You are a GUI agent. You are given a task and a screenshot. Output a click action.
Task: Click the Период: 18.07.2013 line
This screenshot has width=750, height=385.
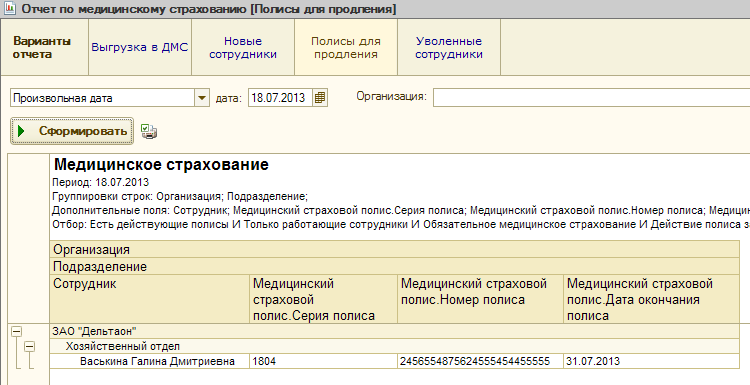point(100,183)
